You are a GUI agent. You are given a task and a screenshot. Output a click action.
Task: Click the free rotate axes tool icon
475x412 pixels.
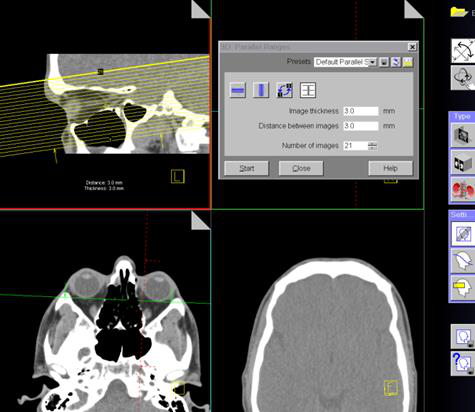[463, 51]
